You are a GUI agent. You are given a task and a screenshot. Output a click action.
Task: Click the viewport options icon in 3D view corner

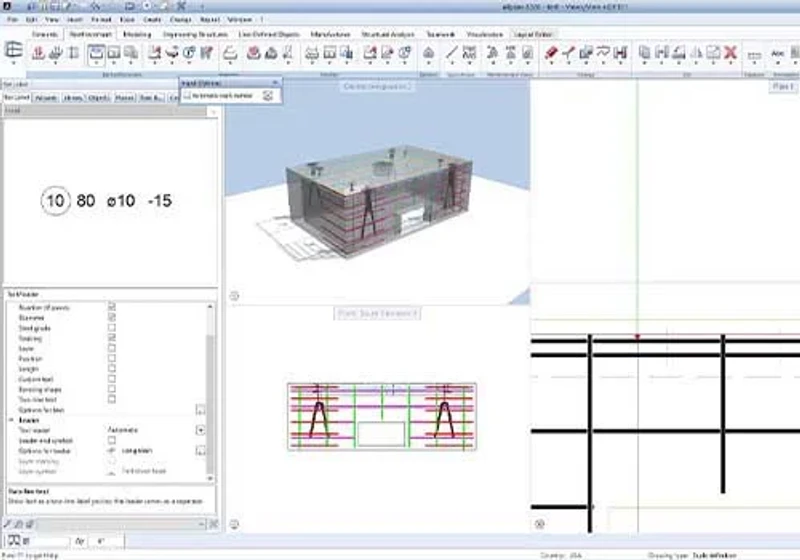[x=234, y=296]
